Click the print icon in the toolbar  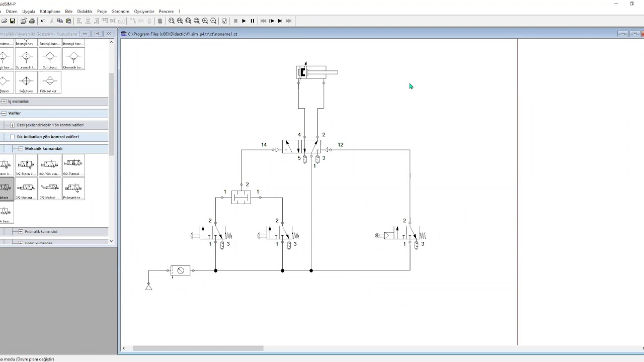pos(32,21)
